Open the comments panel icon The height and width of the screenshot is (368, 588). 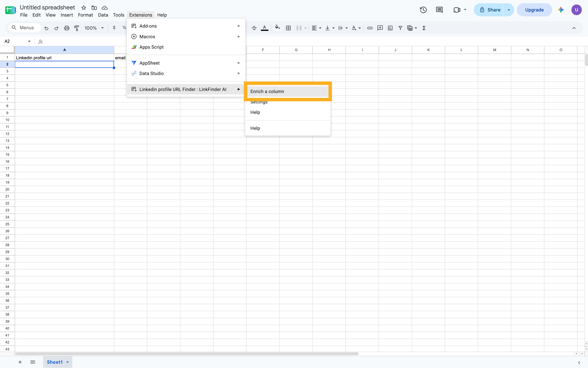(439, 10)
